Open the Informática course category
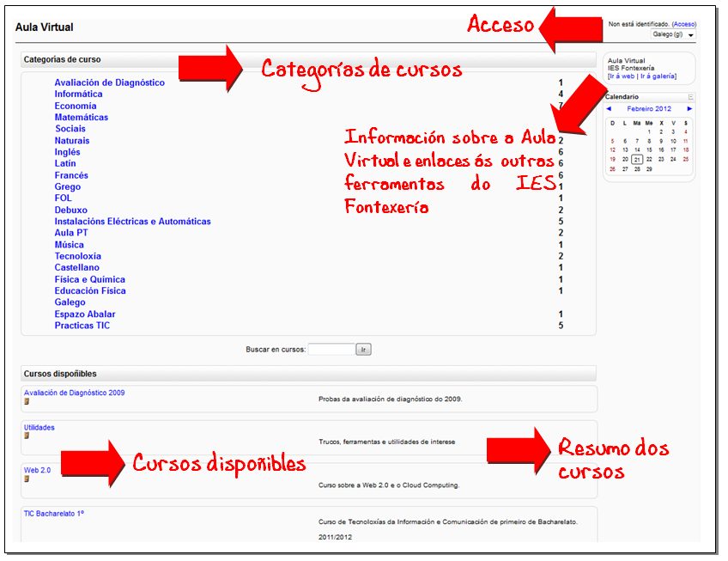The image size is (728, 561). pos(78,95)
